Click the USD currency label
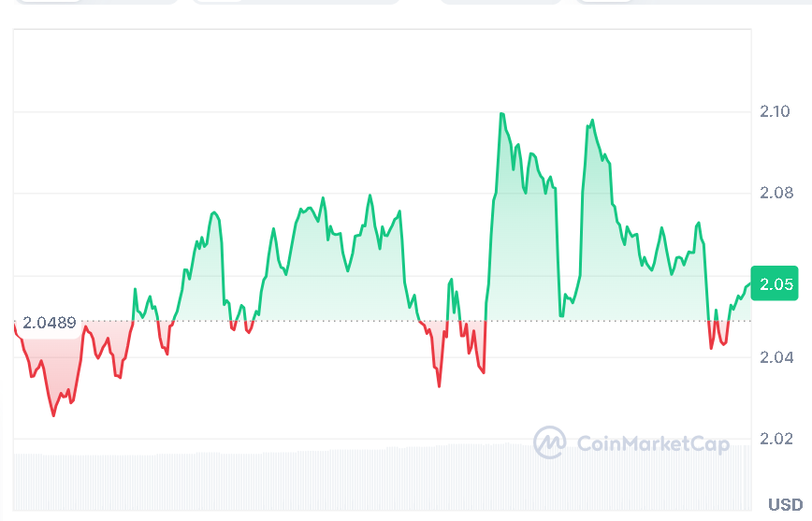Image resolution: width=812 pixels, height=521 pixels. (785, 504)
